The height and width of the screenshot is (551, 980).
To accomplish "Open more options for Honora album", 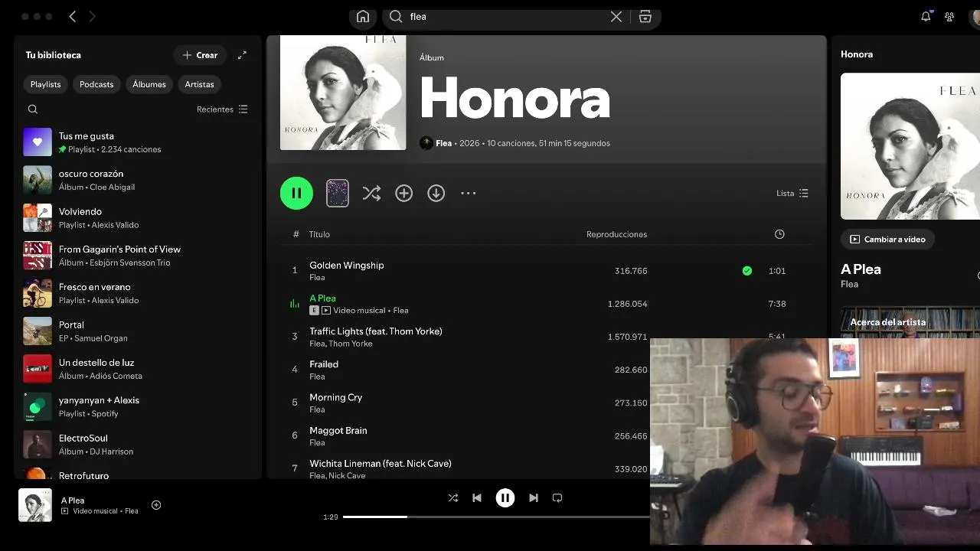I will pos(469,194).
